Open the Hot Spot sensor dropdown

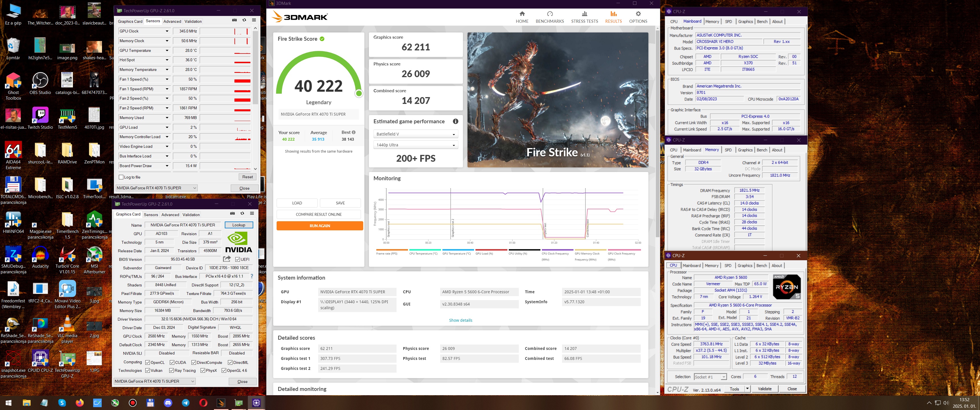point(167,60)
